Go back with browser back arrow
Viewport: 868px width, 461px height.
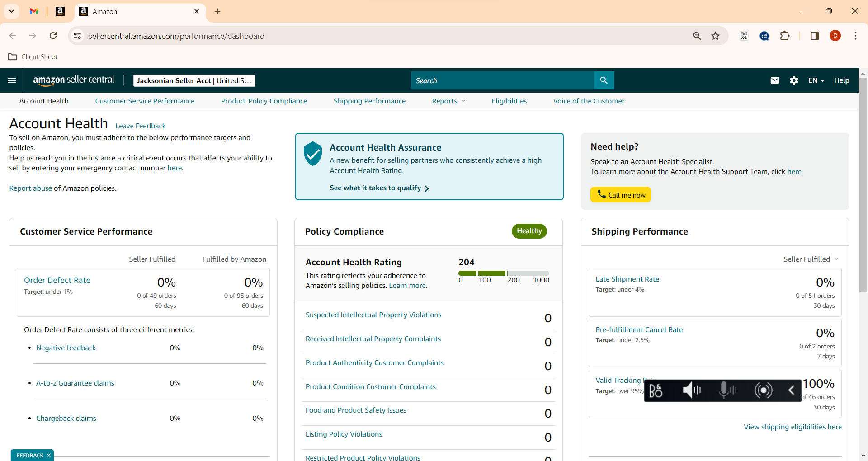[13, 36]
